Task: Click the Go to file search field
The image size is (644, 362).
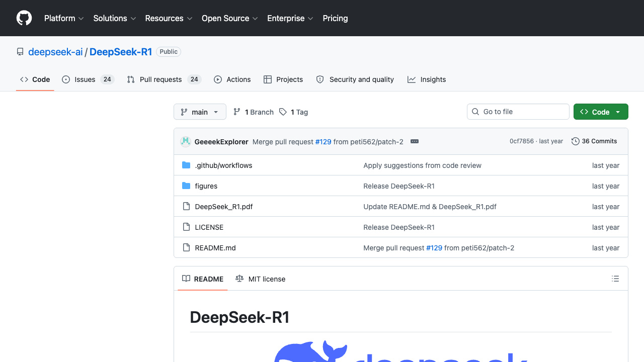Action: [518, 112]
